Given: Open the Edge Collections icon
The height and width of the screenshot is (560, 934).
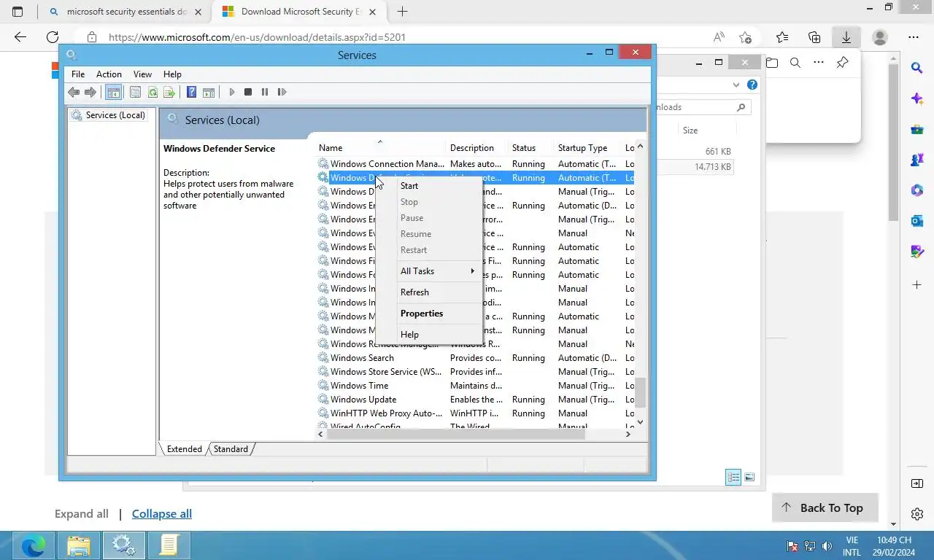Looking at the screenshot, I should click(814, 37).
